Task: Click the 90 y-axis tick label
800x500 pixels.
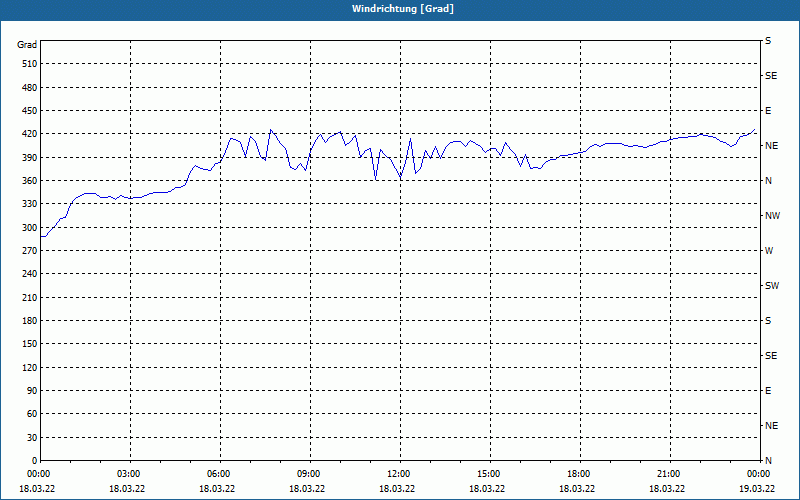Action: point(32,391)
